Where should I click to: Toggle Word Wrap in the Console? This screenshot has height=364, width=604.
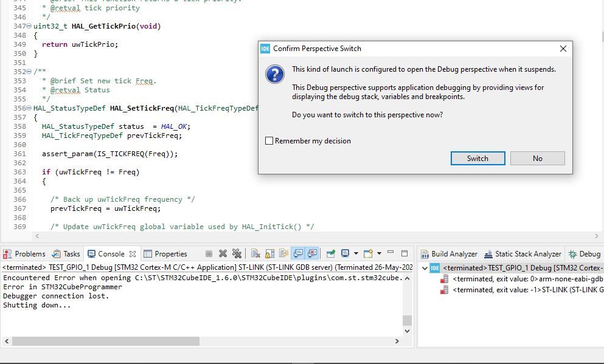284,253
